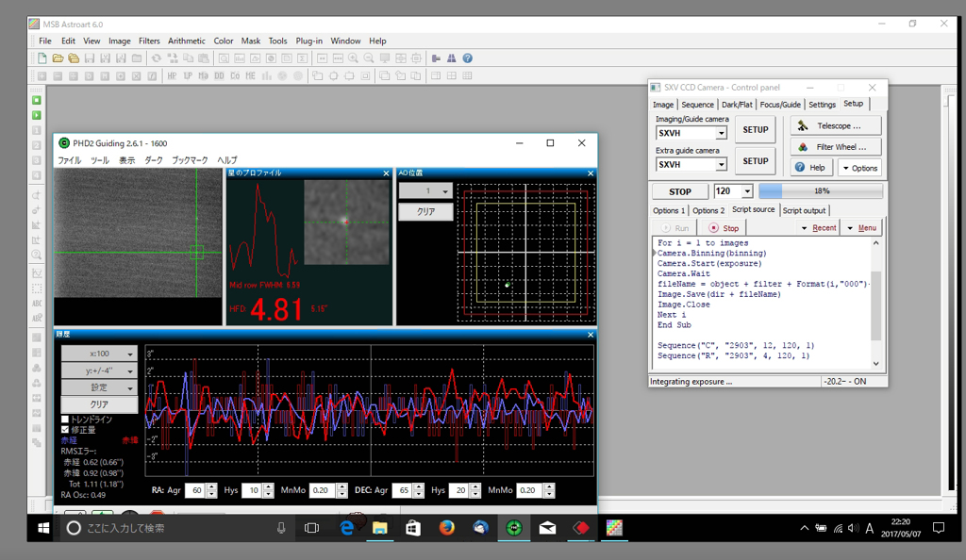The height and width of the screenshot is (560, 966).
Task: Open the ファイル menu in PHD2 Guiding
Action: click(70, 160)
